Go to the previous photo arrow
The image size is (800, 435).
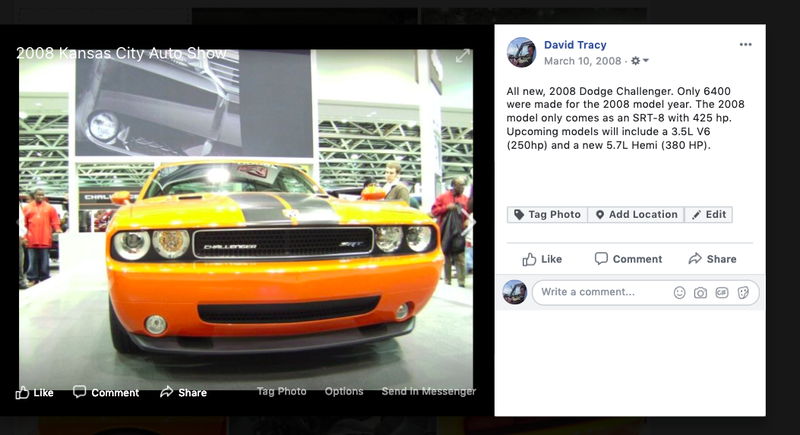(20, 221)
